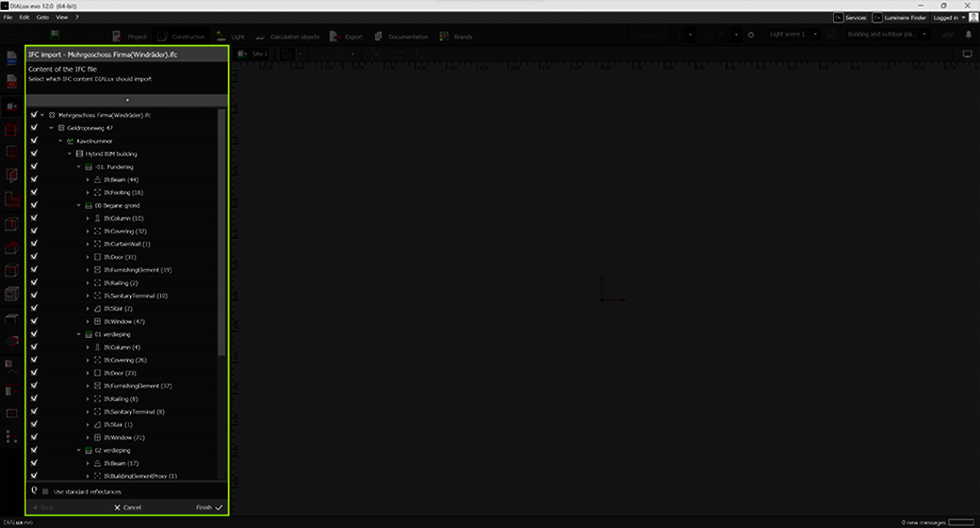980x528 pixels.
Task: Open the File menu
Action: click(x=8, y=17)
